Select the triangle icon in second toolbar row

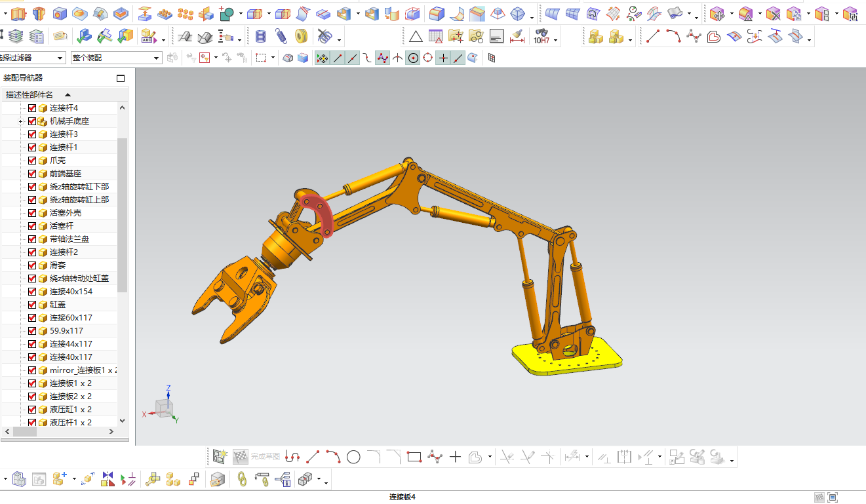[416, 37]
